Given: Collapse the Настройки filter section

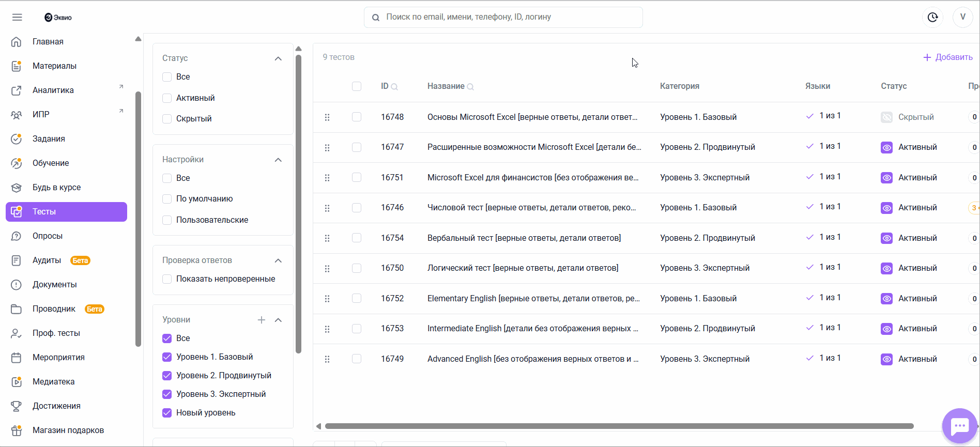Looking at the screenshot, I should 278,160.
